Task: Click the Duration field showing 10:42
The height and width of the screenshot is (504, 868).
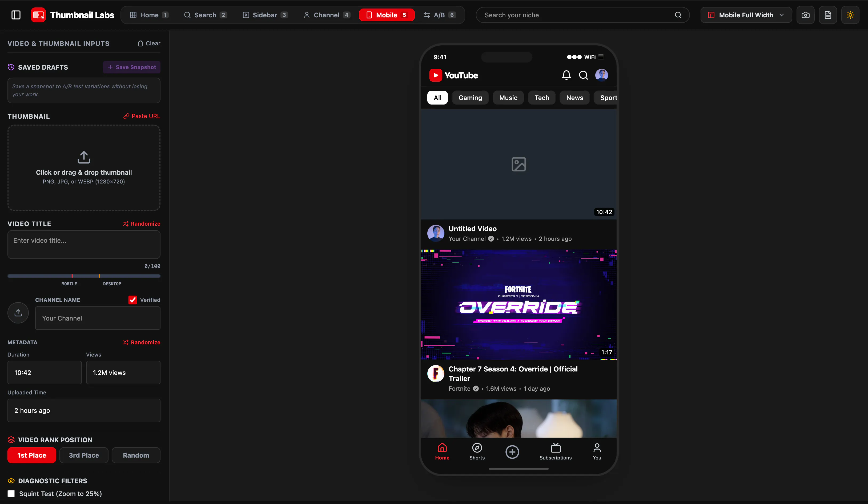Action: click(x=45, y=373)
